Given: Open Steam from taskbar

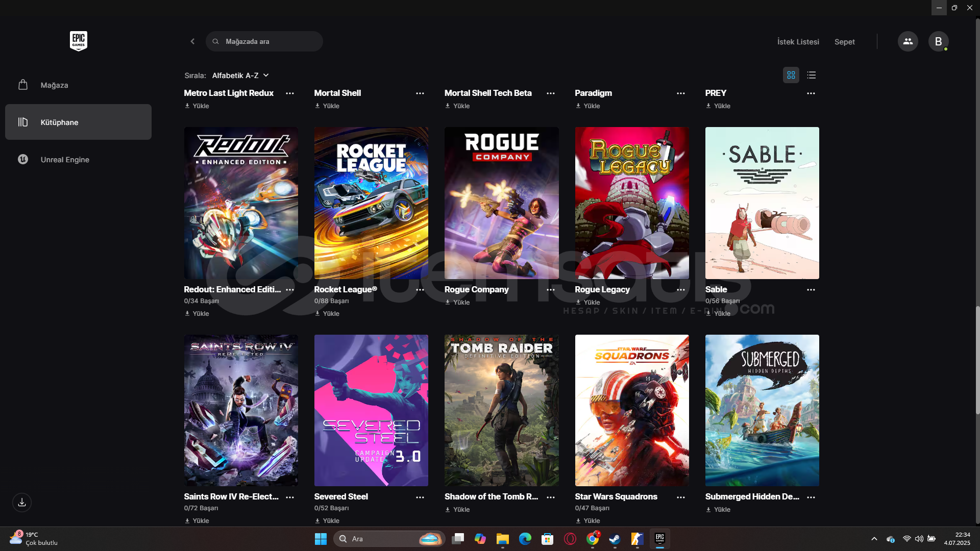Looking at the screenshot, I should [615, 539].
